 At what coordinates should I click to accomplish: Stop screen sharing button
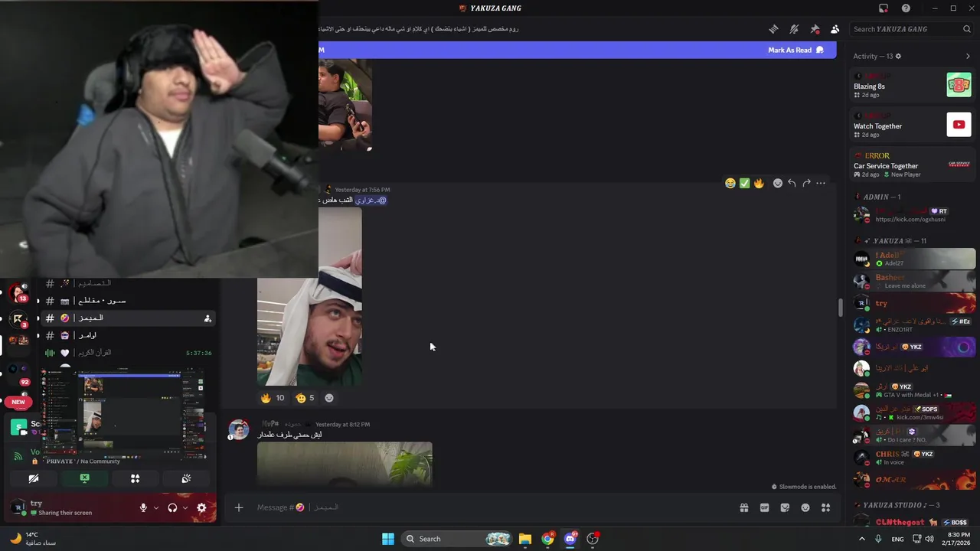tap(84, 478)
